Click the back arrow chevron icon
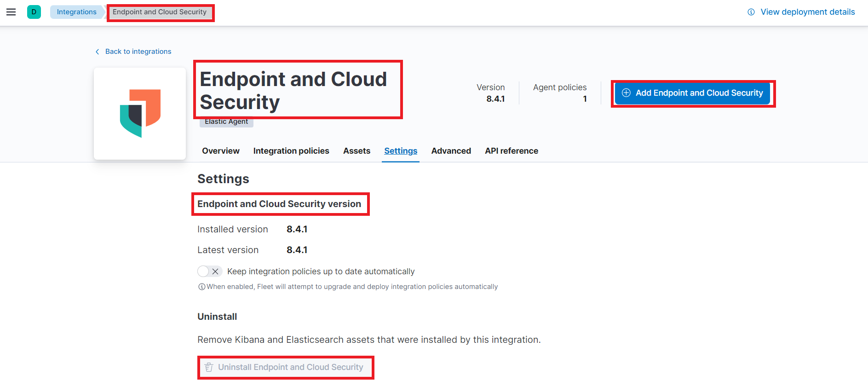This screenshot has height=381, width=868. pyautogui.click(x=97, y=52)
